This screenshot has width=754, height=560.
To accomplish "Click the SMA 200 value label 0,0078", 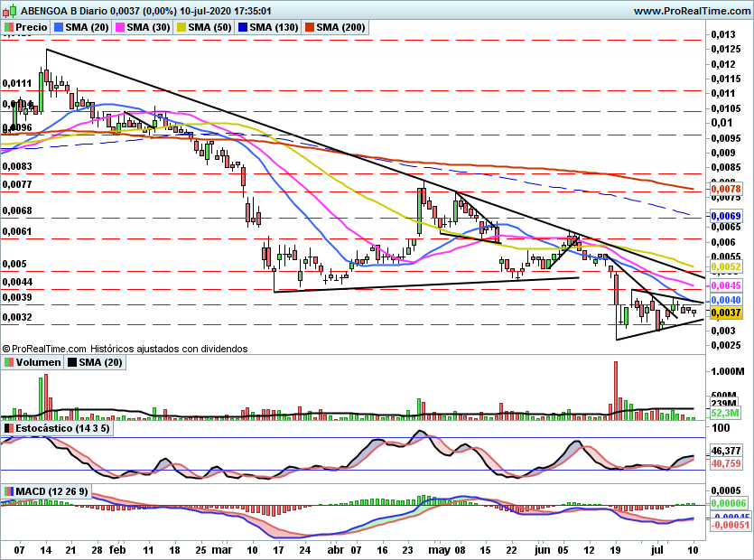I will (726, 189).
